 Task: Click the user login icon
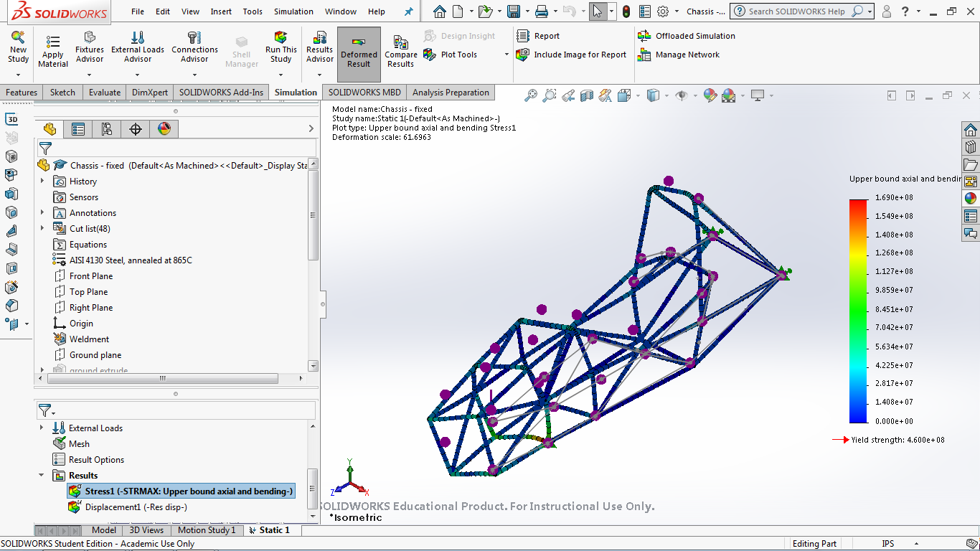coord(887,11)
